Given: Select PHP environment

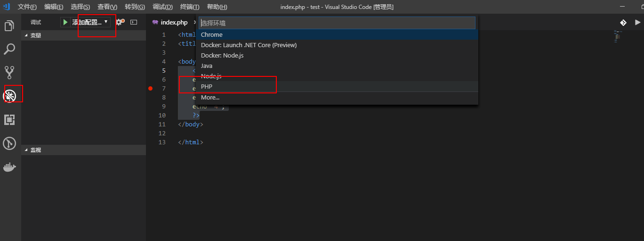Looking at the screenshot, I should pos(337,86).
